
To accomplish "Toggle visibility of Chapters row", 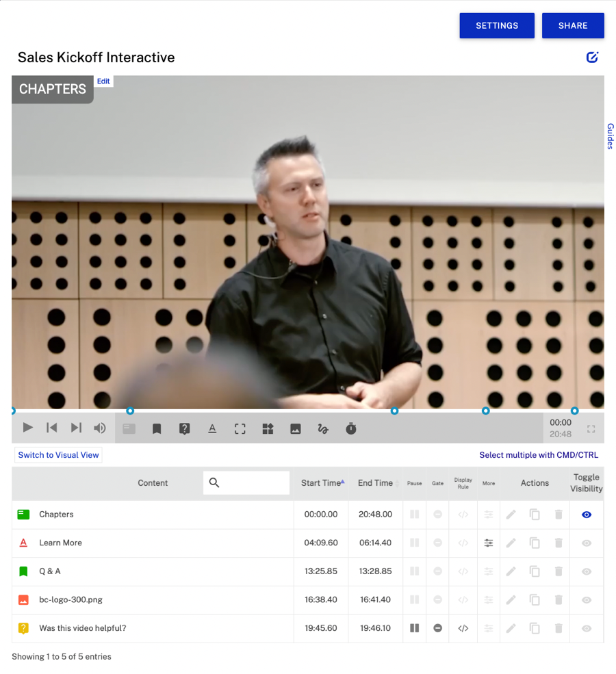I will pos(587,515).
